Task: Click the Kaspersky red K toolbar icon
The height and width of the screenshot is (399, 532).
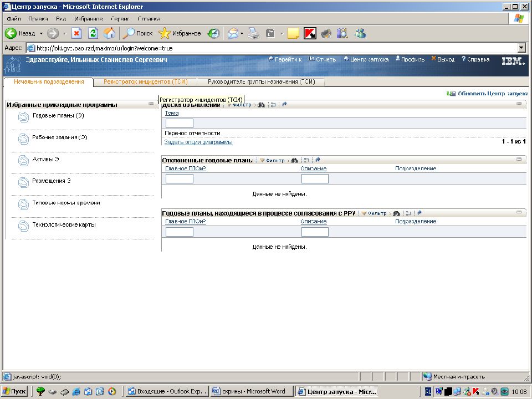Action: point(310,33)
